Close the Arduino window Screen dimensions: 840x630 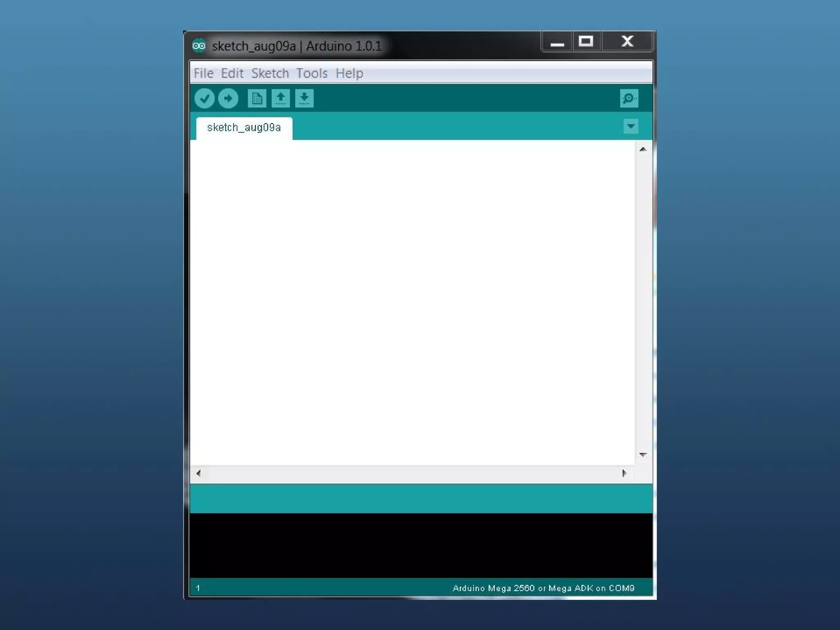pyautogui.click(x=627, y=42)
